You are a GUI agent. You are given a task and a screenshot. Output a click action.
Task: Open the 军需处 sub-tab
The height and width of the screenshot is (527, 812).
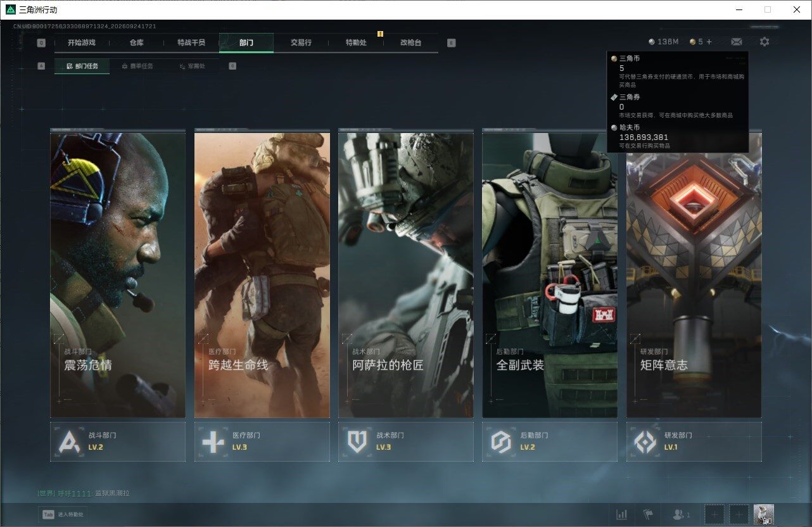click(x=192, y=66)
